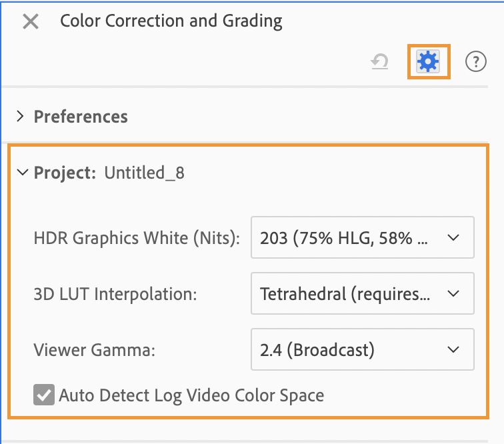Image resolution: width=504 pixels, height=444 pixels.
Task: Close the Color Correction and Grading panel
Action: tap(31, 21)
